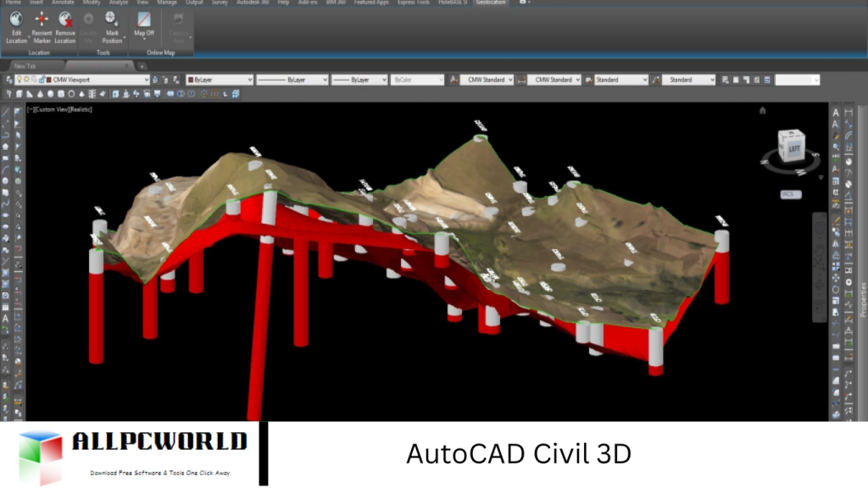This screenshot has height=488, width=868.
Task: Select the Polysolid modeling tool
Action: pyautogui.click(x=8, y=94)
